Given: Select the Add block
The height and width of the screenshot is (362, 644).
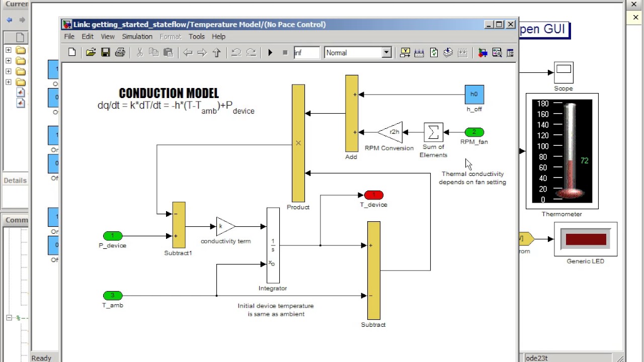Looking at the screenshot, I should pyautogui.click(x=352, y=113).
